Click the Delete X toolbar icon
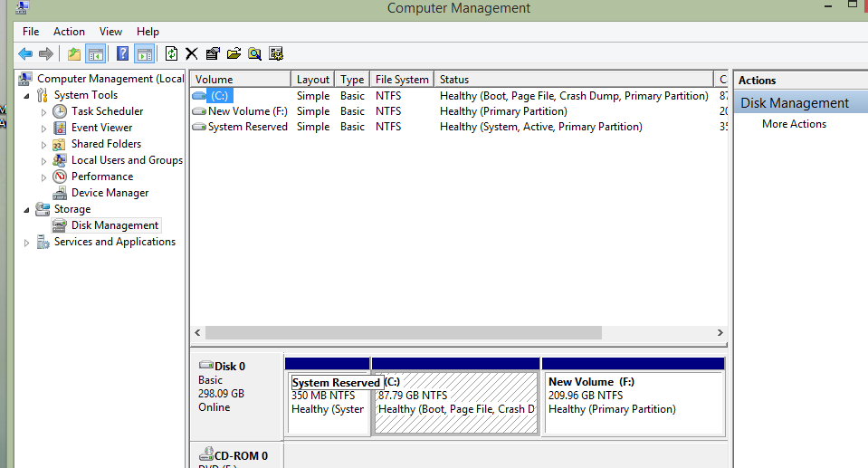868x468 pixels. tap(192, 53)
